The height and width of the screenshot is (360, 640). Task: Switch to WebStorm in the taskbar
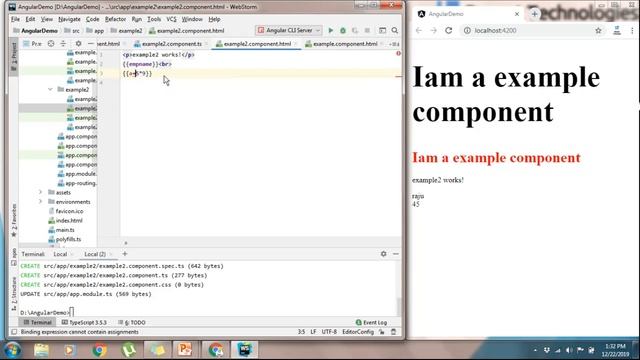244,350
